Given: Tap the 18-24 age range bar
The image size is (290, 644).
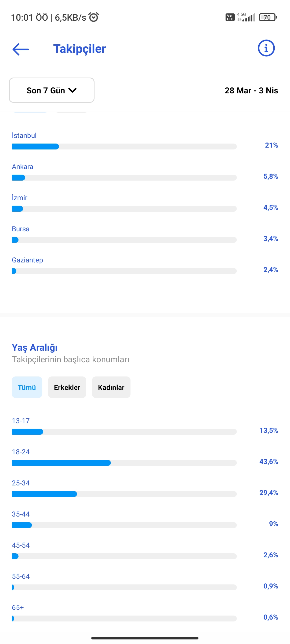Looking at the screenshot, I should tap(124, 463).
